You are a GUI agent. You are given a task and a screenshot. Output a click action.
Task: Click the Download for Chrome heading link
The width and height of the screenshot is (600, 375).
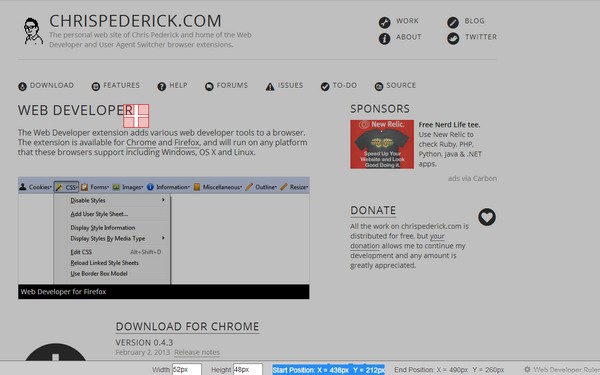coord(188,326)
